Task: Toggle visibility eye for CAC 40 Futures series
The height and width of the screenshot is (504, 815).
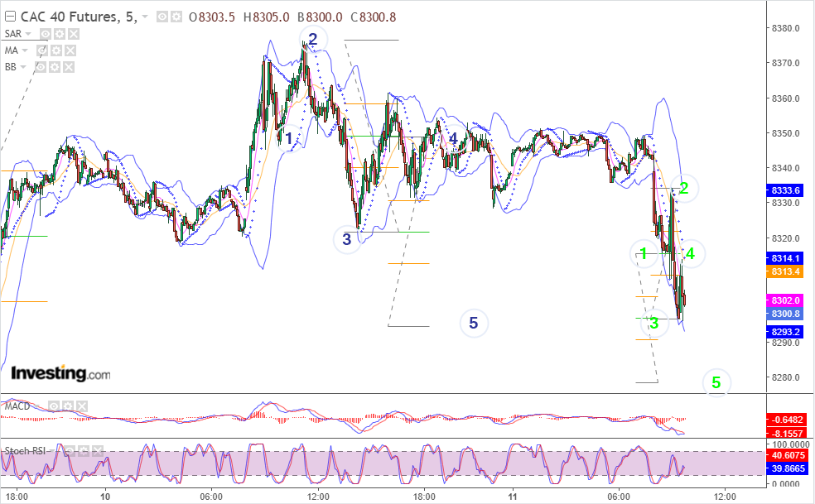Action: click(162, 17)
